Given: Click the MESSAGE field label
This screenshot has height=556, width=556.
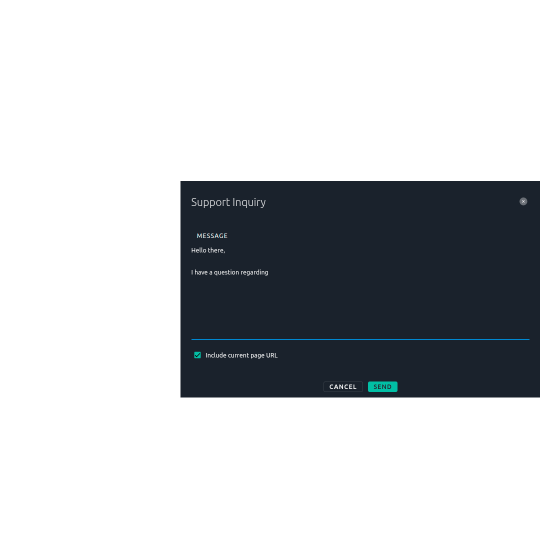Looking at the screenshot, I should [212, 235].
